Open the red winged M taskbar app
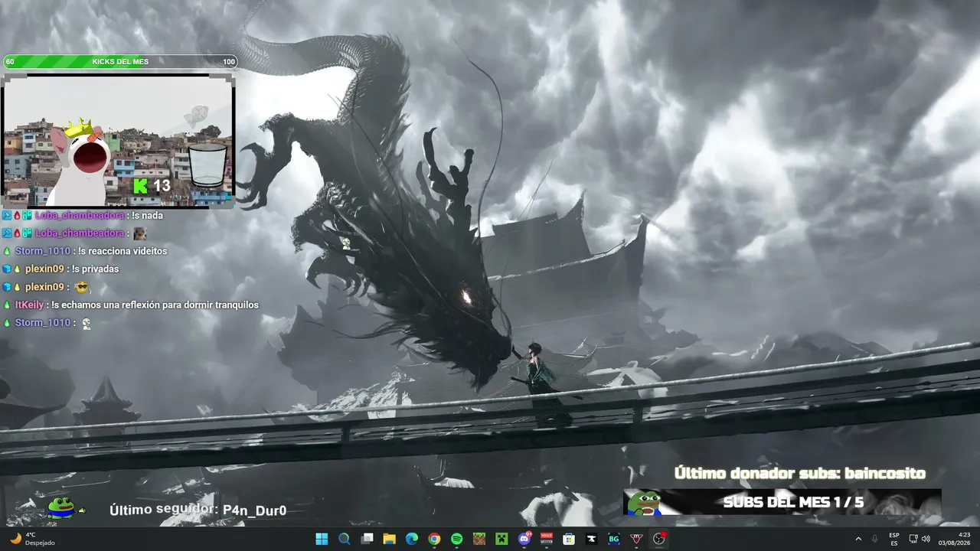This screenshot has height=551, width=980. click(636, 539)
